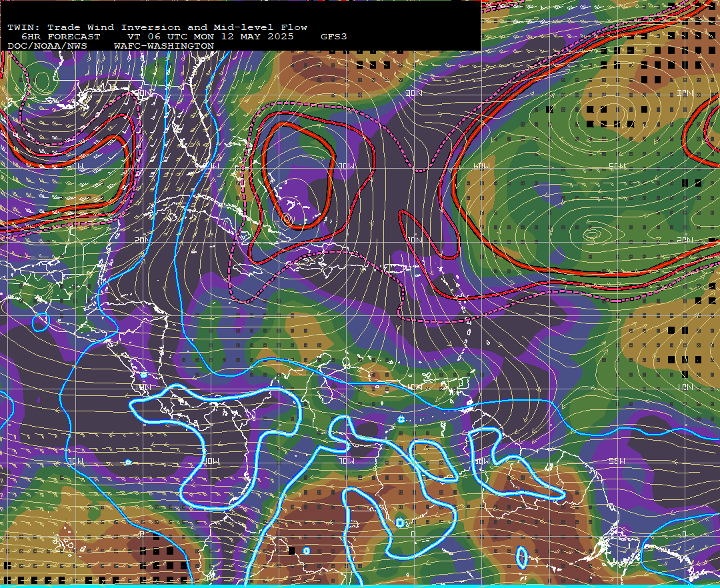Click the 'DOC/NOAA/NWS' source text

click(47, 47)
